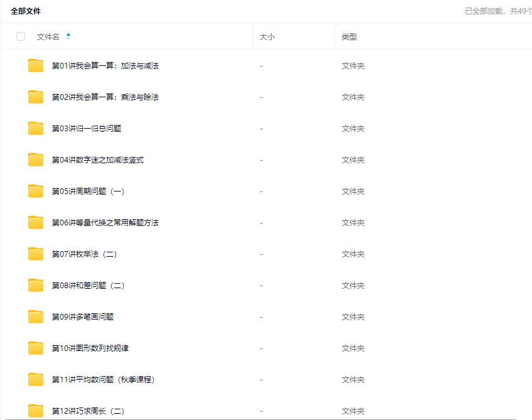
Task: Click folder icon beside 第08讲和差问题（二）
Action: (x=36, y=285)
